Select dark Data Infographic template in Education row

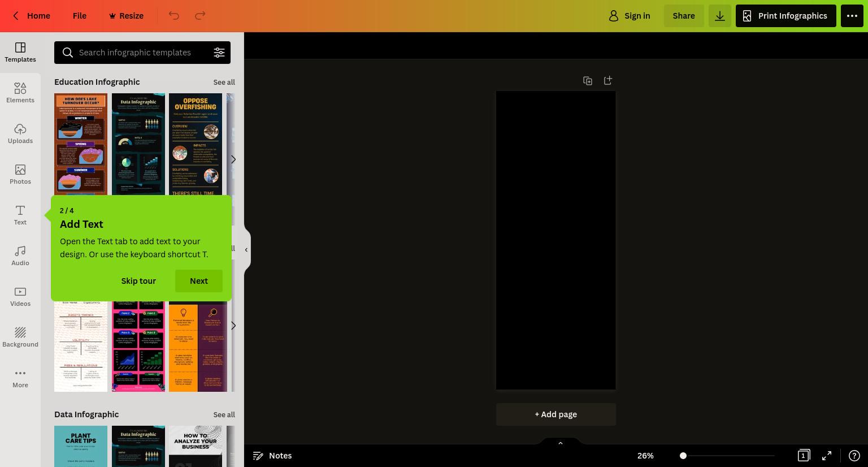pyautogui.click(x=138, y=144)
